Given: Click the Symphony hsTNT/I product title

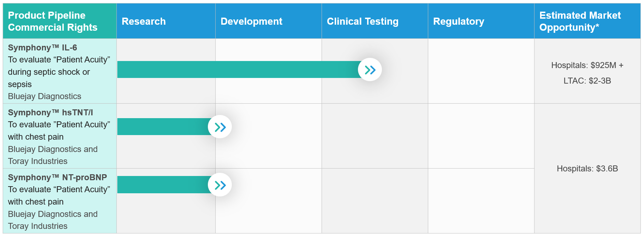Looking at the screenshot, I should point(50,113).
